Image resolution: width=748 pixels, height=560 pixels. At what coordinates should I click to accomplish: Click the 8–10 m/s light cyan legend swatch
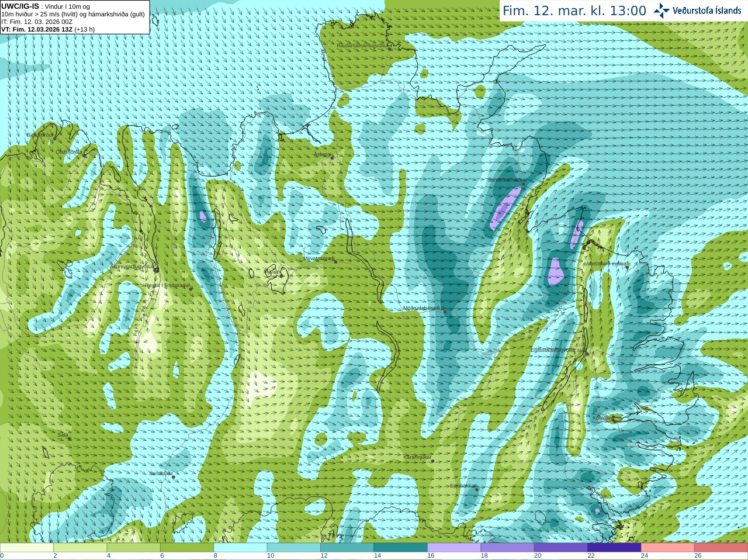241,548
